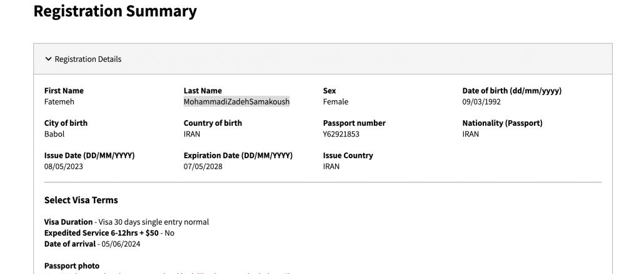This screenshot has height=274, width=644.
Task: Click the Expedited Service 6-12hrs line
Action: pyautogui.click(x=109, y=233)
